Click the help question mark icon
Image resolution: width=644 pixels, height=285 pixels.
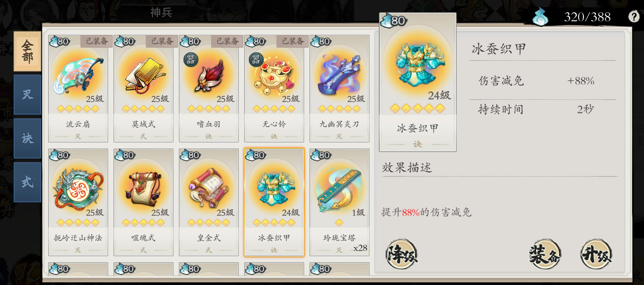[633, 17]
